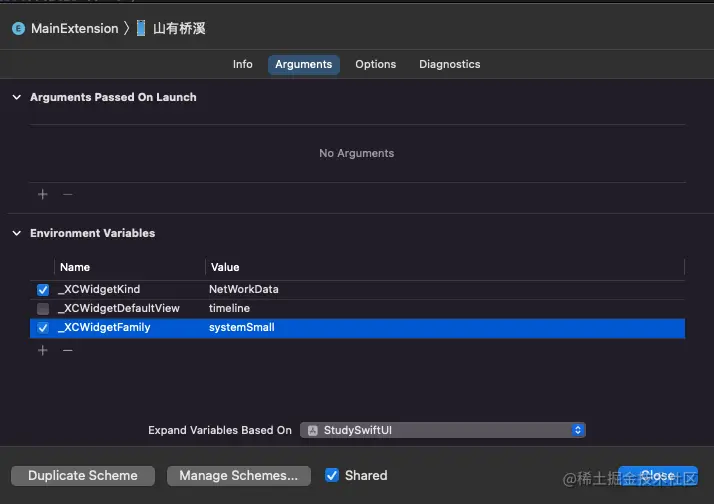714x504 pixels.
Task: Toggle the Shared scheme checkbox
Action: 332,475
